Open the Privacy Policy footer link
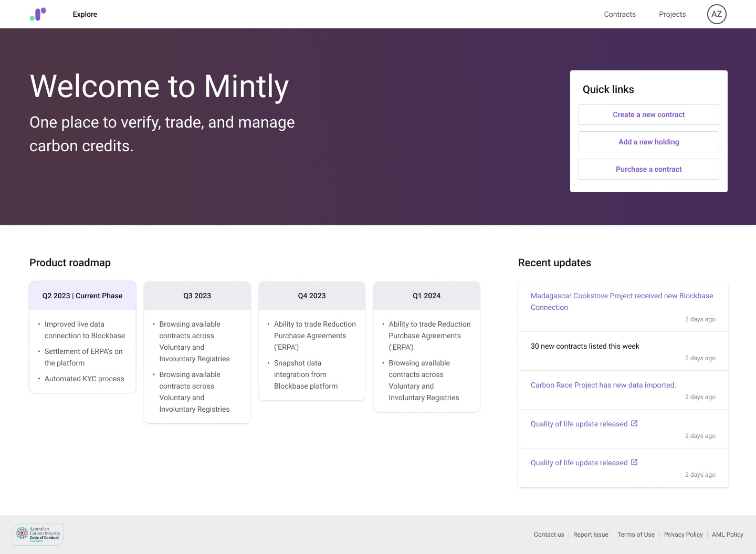This screenshot has width=756, height=554. (x=683, y=535)
